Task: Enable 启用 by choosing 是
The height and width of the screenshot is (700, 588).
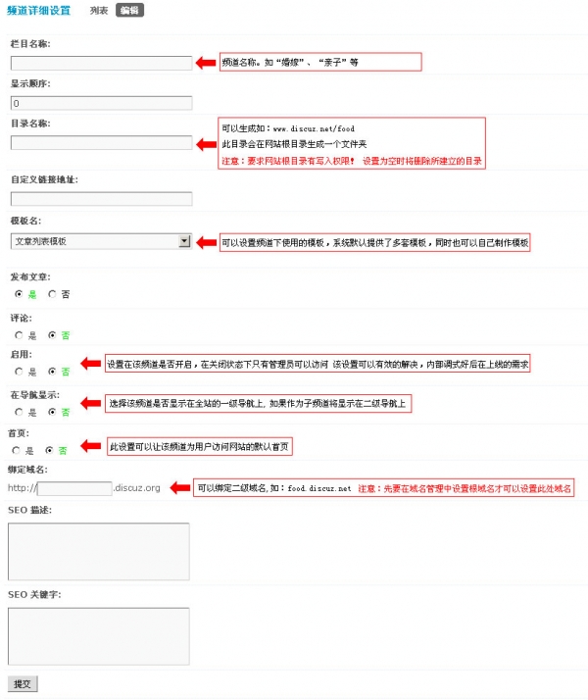Action: (x=19, y=372)
